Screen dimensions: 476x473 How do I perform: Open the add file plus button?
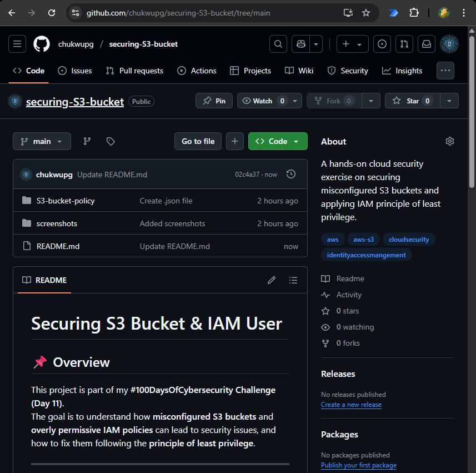pyautogui.click(x=234, y=141)
